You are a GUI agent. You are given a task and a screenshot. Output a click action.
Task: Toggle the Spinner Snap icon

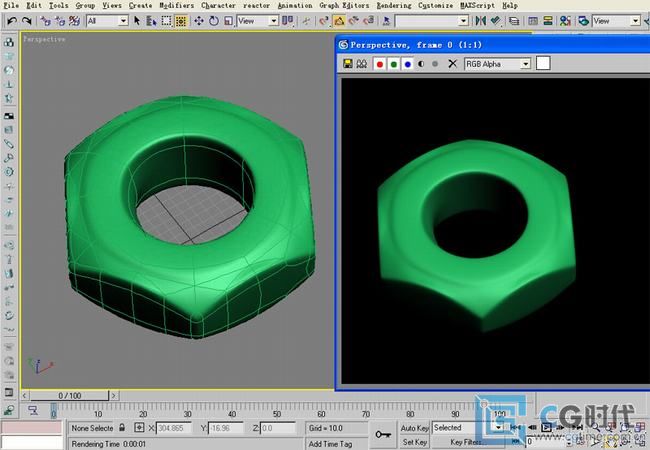click(368, 21)
